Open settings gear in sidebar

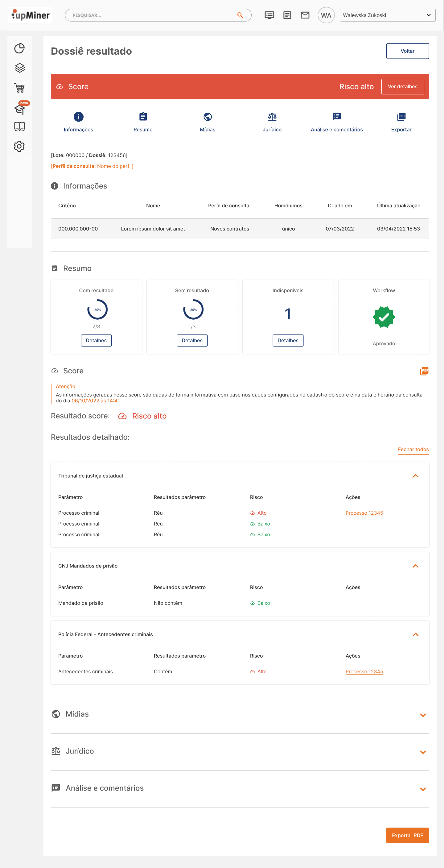[19, 146]
